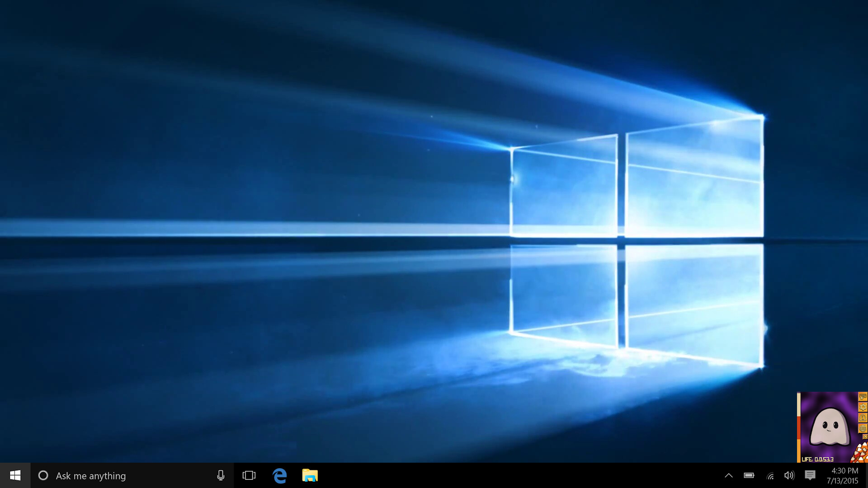This screenshot has height=488, width=868.
Task: Expand hidden system tray icons chevron
Action: 728,475
